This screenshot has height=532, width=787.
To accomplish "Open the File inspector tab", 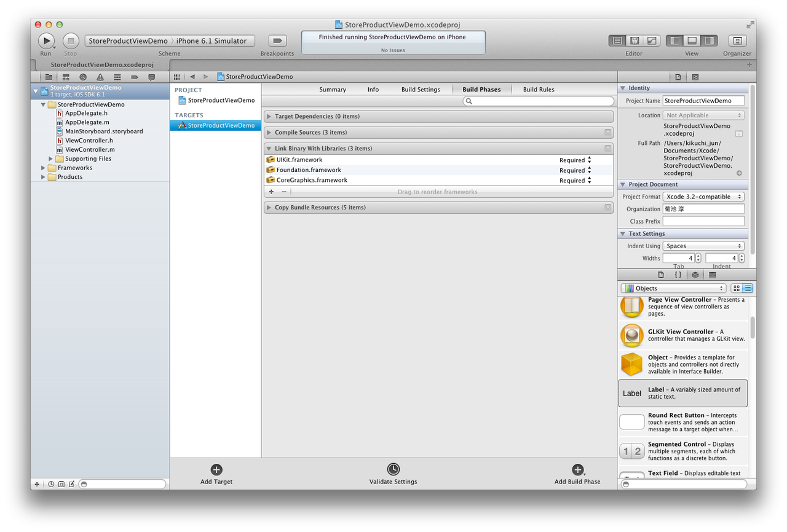I will click(678, 77).
